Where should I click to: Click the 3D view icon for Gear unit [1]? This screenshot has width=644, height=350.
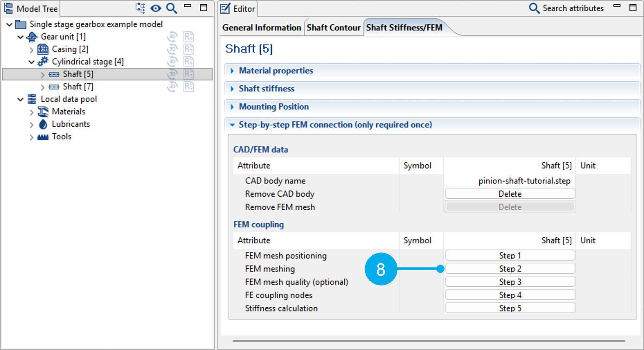(173, 37)
